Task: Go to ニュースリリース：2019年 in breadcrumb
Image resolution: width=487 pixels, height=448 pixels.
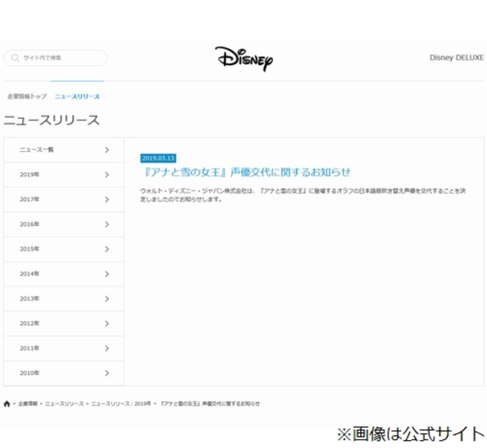Action: (121, 404)
